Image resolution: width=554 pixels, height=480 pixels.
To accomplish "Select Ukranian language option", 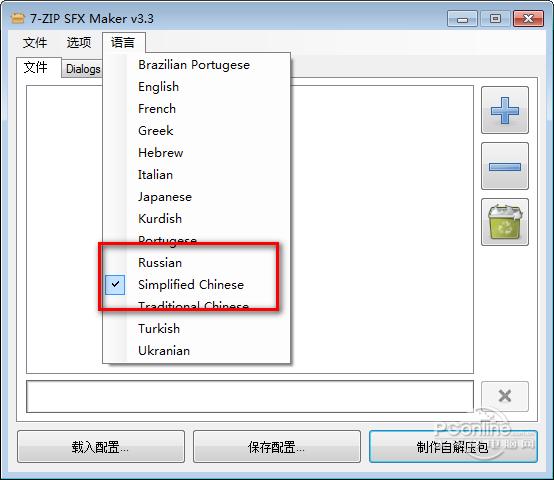I will click(x=196, y=351).
